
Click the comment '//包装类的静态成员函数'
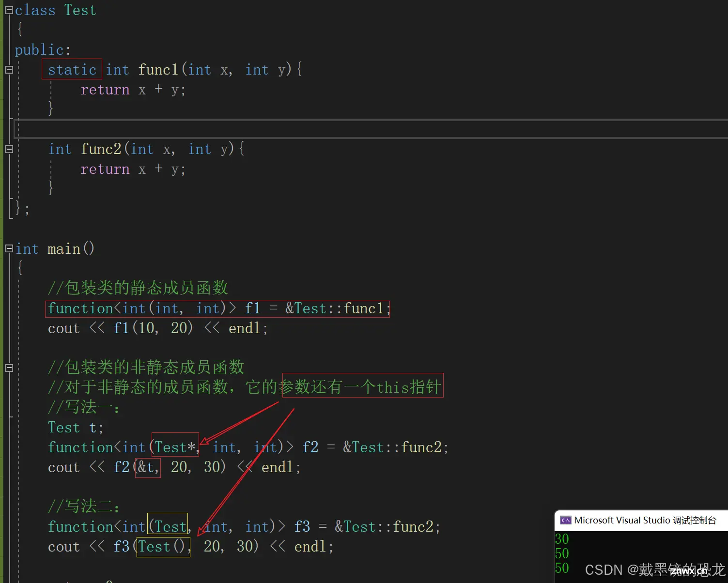[x=138, y=288]
